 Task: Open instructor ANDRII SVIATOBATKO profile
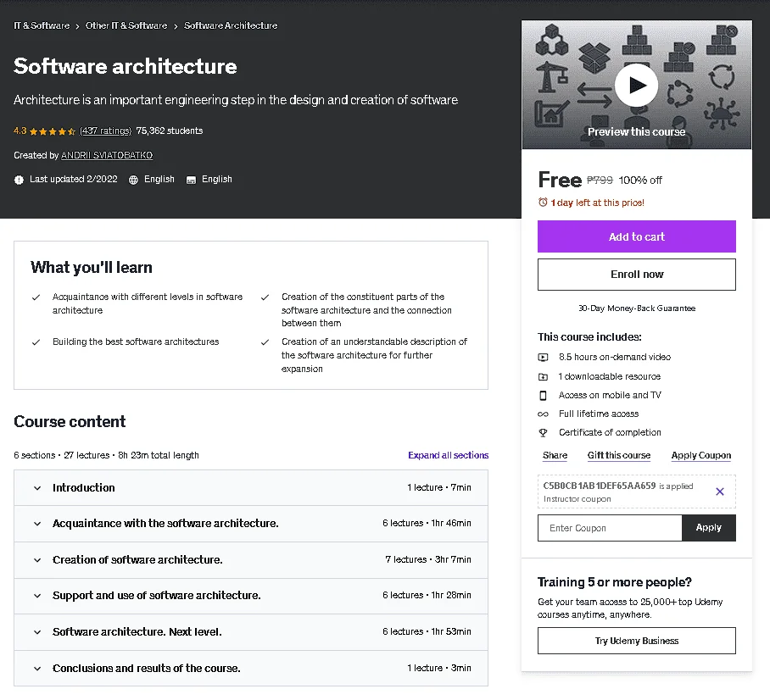[x=107, y=155]
